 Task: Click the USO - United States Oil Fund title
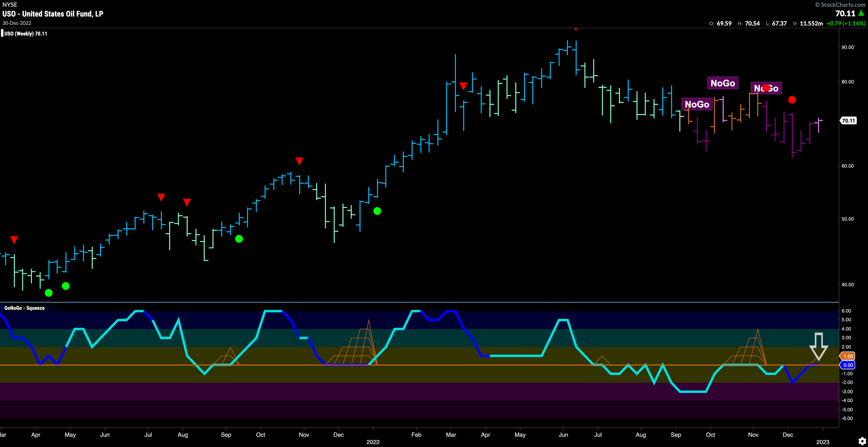[x=53, y=14]
